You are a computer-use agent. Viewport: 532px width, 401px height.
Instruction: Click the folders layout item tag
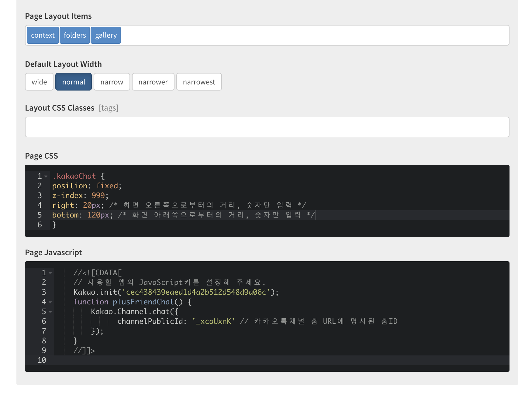(75, 35)
